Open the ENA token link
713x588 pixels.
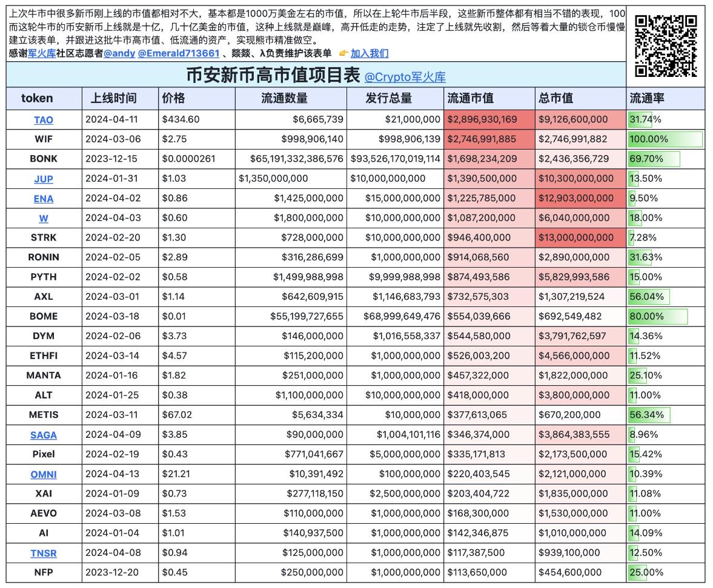click(x=44, y=199)
